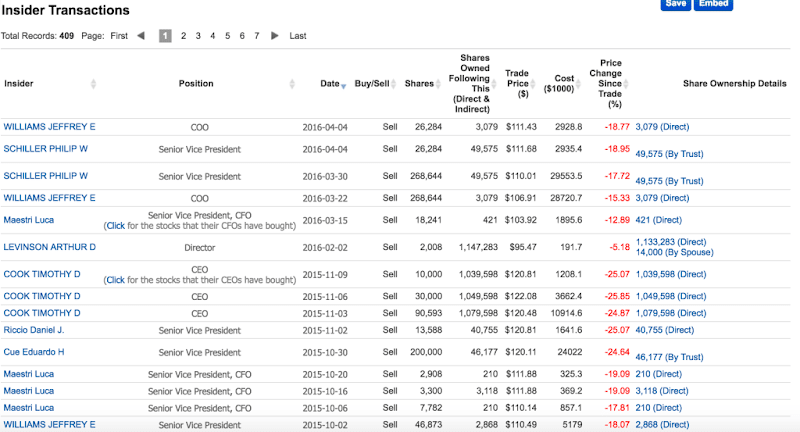This screenshot has width=800, height=432.
Task: Sort by Position column sort arrows
Action: [x=293, y=84]
